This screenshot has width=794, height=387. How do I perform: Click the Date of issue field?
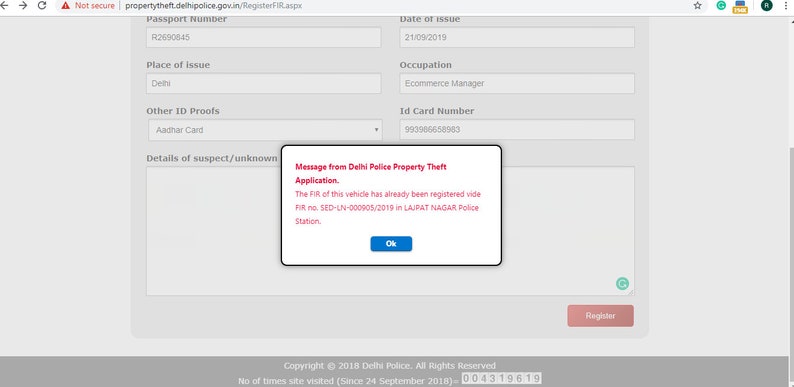tap(517, 37)
